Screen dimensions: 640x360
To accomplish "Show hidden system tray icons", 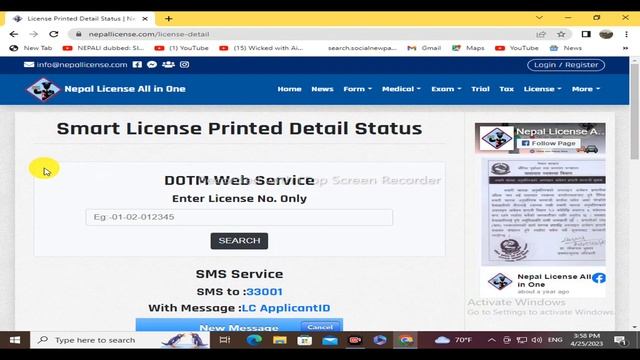I will coord(492,340).
